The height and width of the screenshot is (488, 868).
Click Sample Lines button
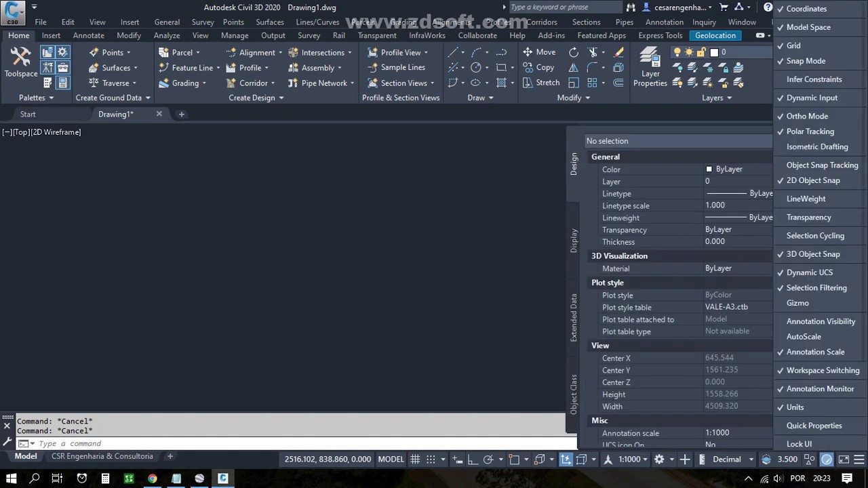(x=396, y=67)
